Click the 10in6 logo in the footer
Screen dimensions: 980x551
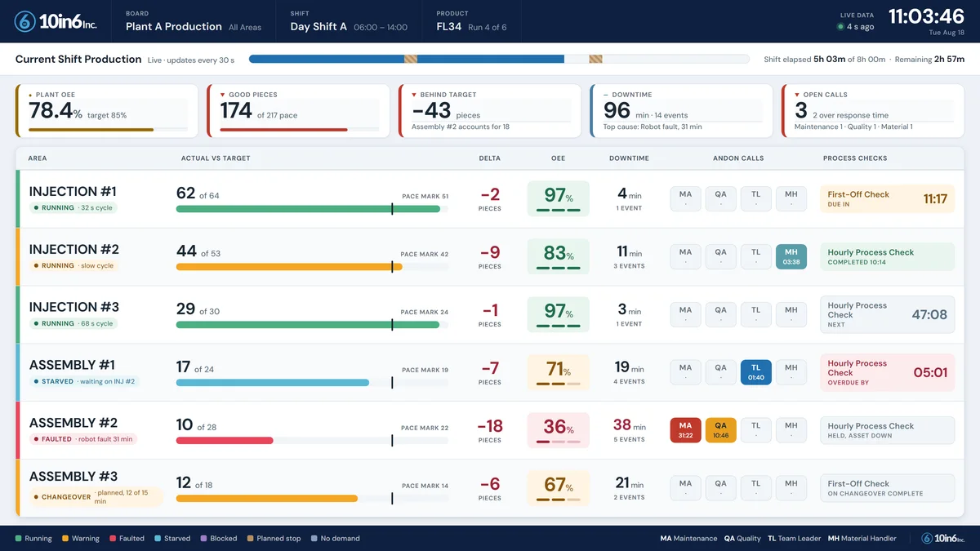tap(942, 538)
